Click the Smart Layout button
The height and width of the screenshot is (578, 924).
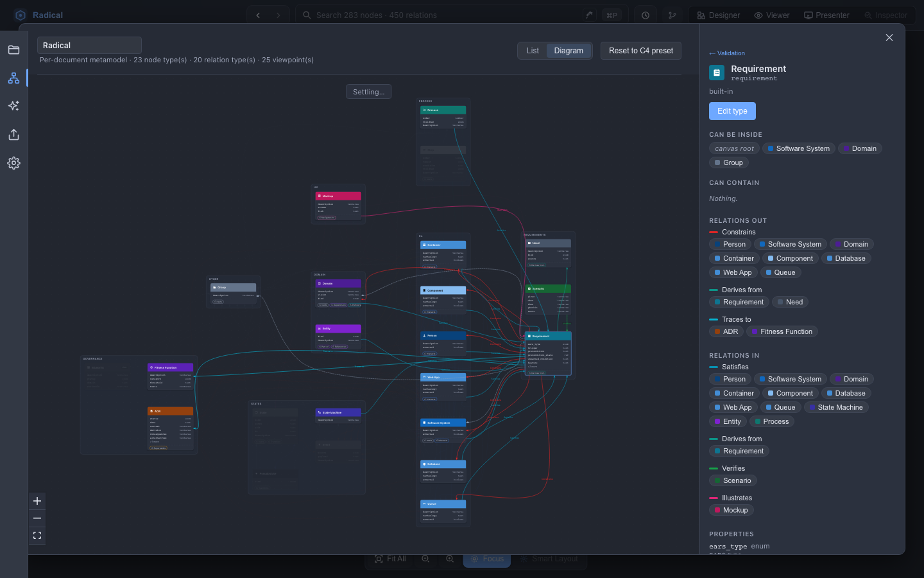pyautogui.click(x=549, y=559)
